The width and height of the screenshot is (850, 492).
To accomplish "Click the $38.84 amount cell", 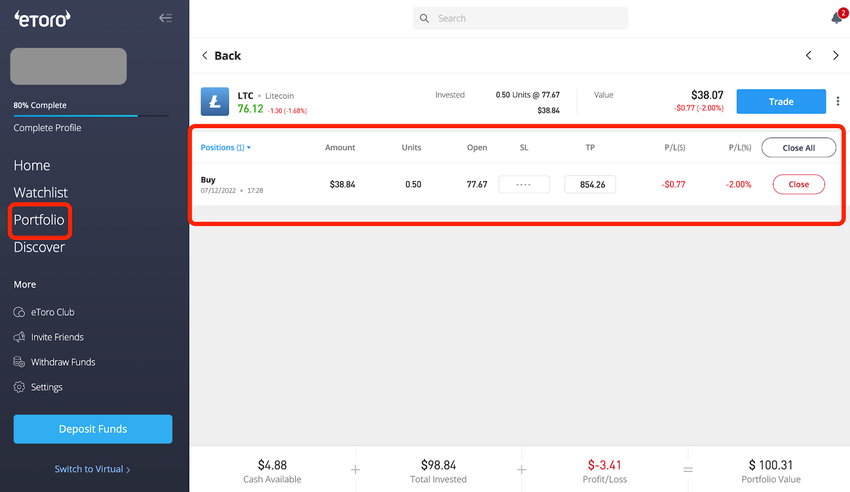I will [x=343, y=184].
